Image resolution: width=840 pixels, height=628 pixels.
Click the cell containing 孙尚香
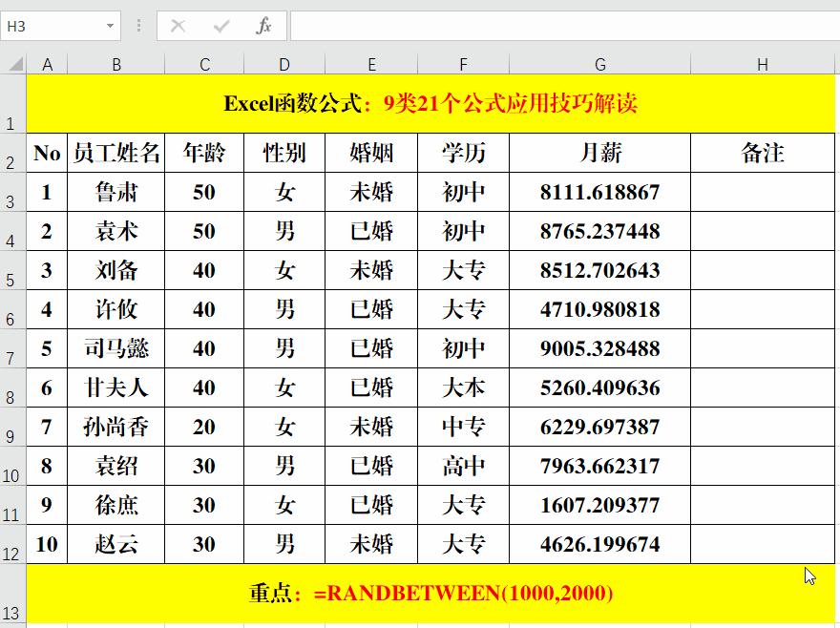[x=116, y=427]
